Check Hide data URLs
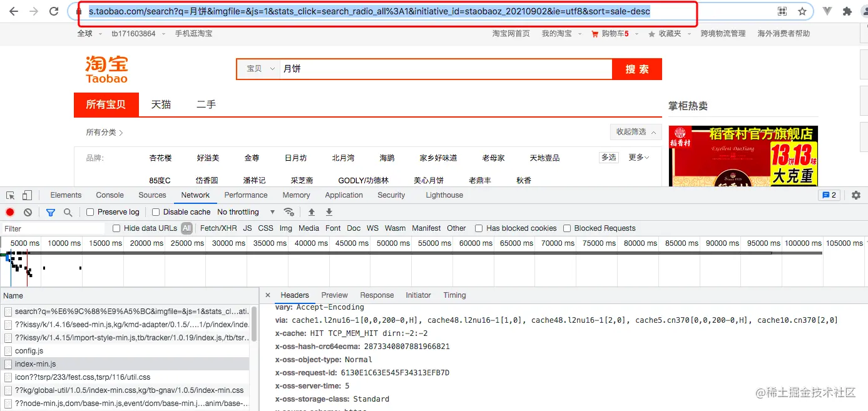Image resolution: width=868 pixels, height=411 pixels. (x=116, y=228)
